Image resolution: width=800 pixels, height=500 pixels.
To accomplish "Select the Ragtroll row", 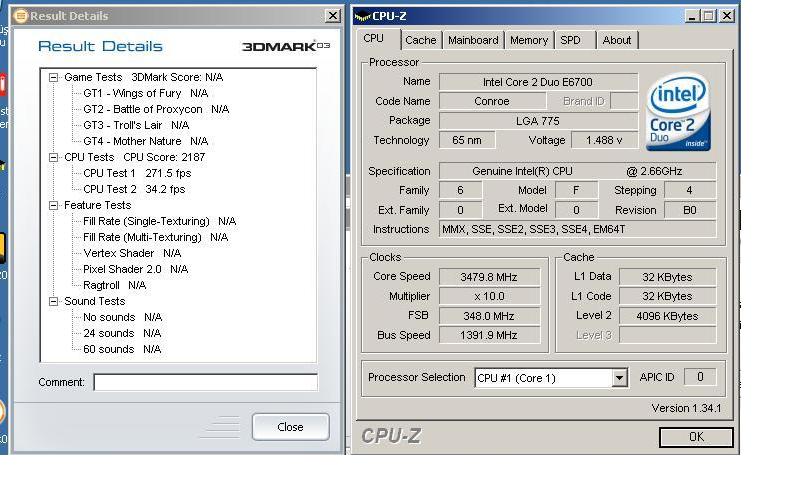I will click(115, 285).
